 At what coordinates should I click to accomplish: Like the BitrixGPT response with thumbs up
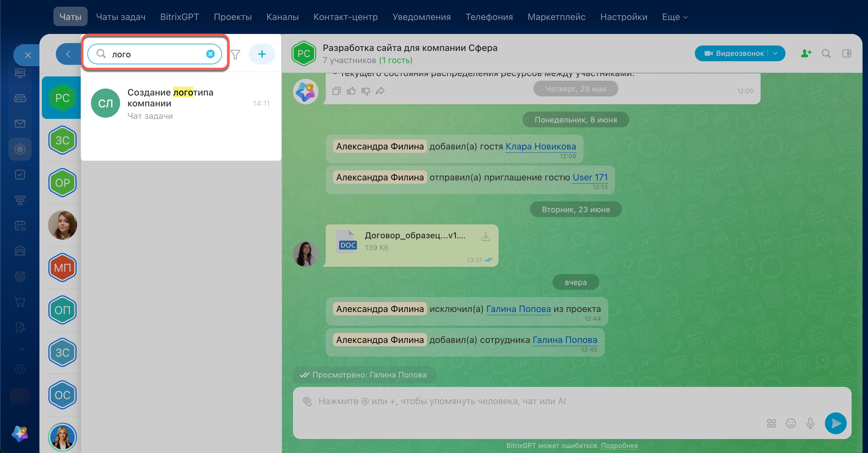351,91
